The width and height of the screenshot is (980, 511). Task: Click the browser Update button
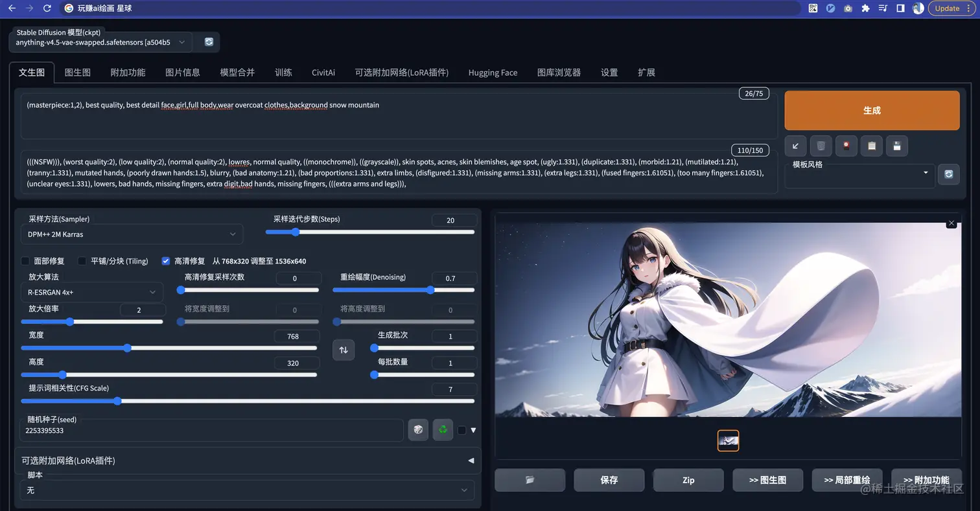951,8
